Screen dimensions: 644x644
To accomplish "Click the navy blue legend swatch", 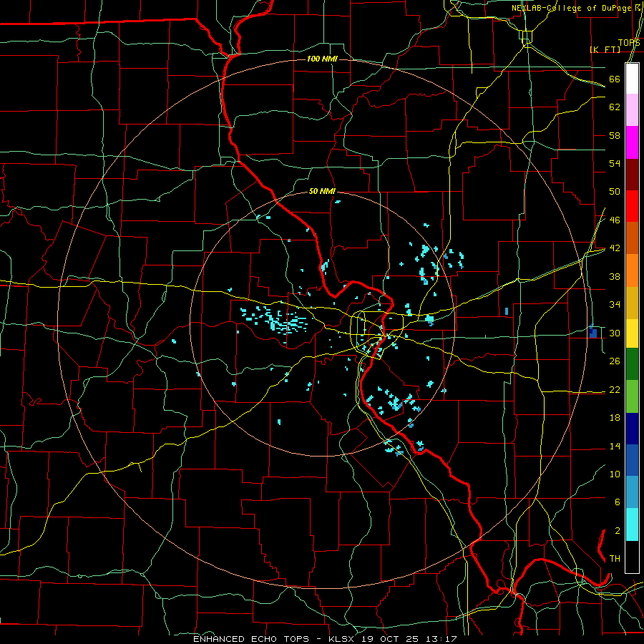I will click(632, 429).
